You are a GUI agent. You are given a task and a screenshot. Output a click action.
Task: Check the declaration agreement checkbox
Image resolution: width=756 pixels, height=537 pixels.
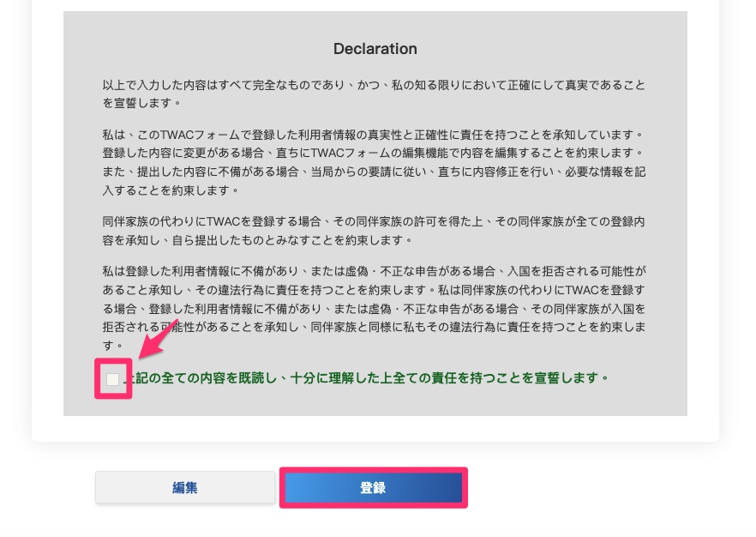coord(113,379)
